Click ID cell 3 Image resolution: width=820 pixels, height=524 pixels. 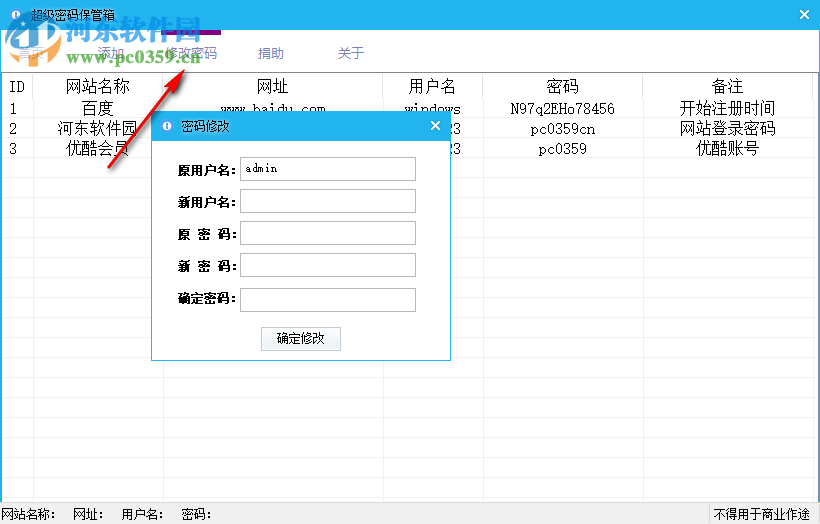coord(13,149)
